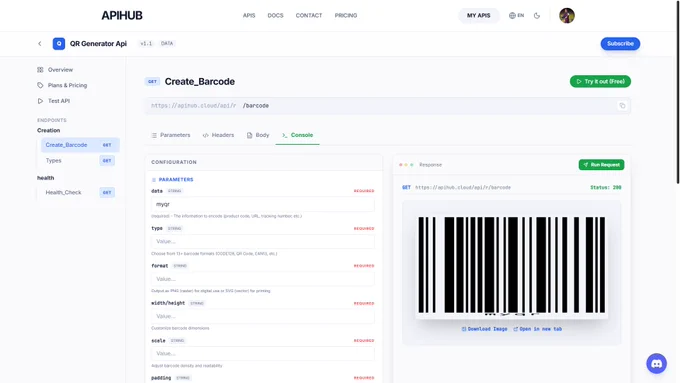Switch to the Headers tab
The width and height of the screenshot is (680, 383).
(219, 135)
